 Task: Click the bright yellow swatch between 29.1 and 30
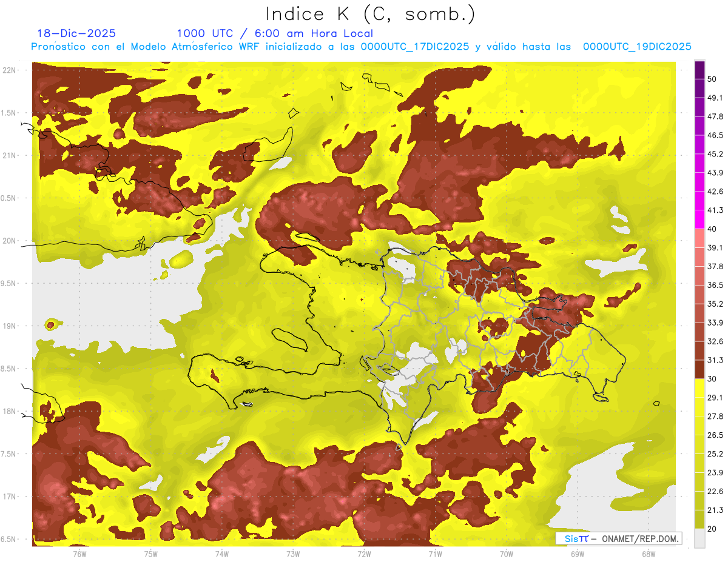point(699,388)
